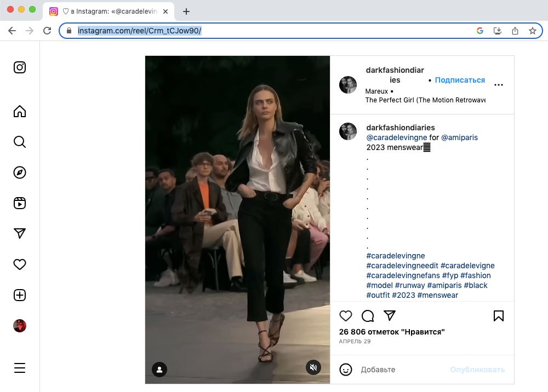Select the Instagram browser tab
Viewport: 548px width, 392px height.
107,11
